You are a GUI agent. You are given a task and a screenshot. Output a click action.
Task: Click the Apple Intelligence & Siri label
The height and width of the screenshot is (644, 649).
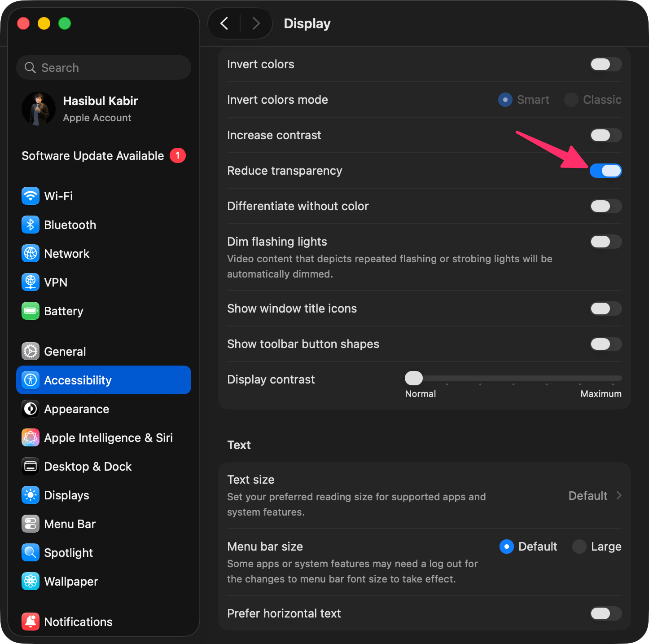108,437
